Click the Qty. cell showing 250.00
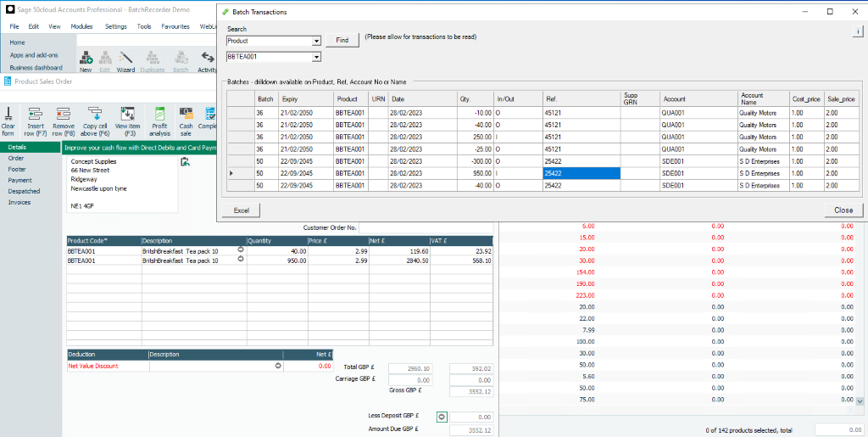868x437 pixels. (475, 137)
